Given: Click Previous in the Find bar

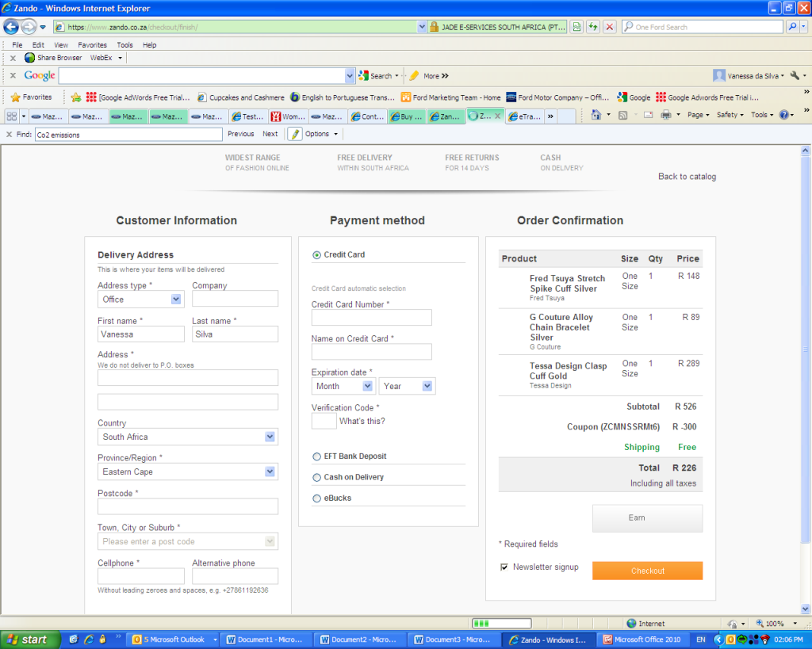Looking at the screenshot, I should 241,134.
